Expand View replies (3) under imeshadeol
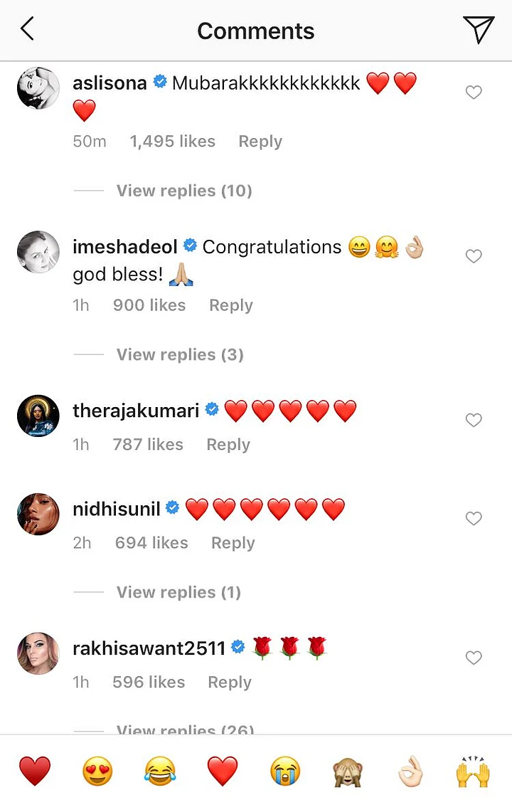Viewport: 512px width, 812px height. pyautogui.click(x=180, y=354)
